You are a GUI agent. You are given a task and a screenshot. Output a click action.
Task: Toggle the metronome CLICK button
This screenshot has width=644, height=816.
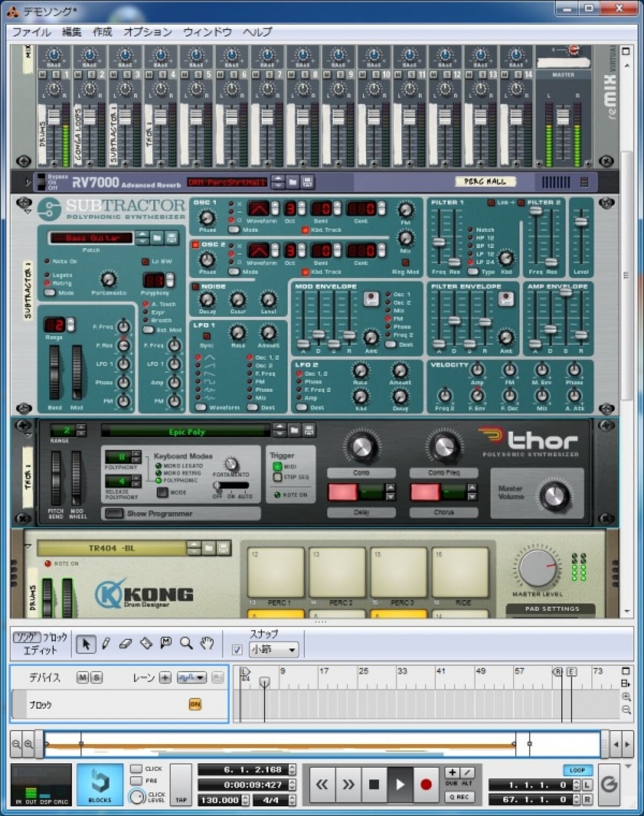pos(136,769)
